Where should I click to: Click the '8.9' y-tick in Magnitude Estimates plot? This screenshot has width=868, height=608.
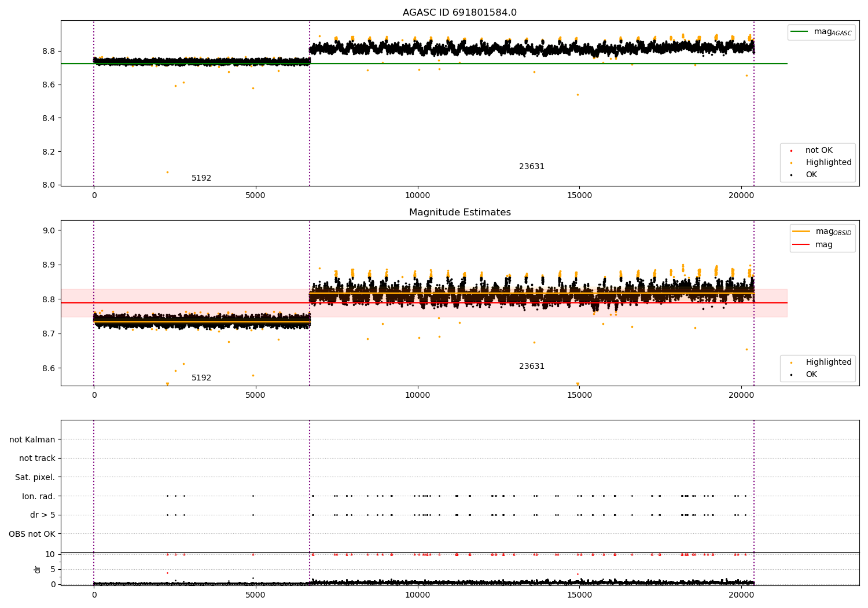tap(48, 265)
